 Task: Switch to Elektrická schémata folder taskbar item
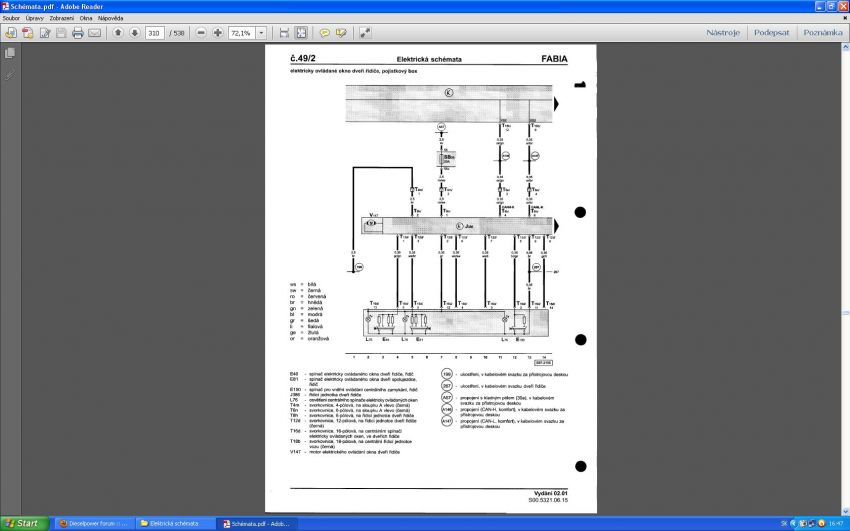point(175,523)
